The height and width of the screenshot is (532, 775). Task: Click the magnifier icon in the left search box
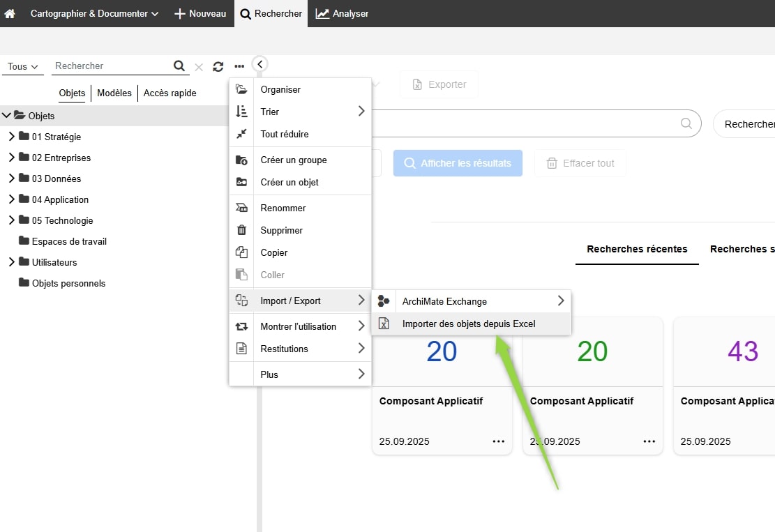(x=179, y=66)
